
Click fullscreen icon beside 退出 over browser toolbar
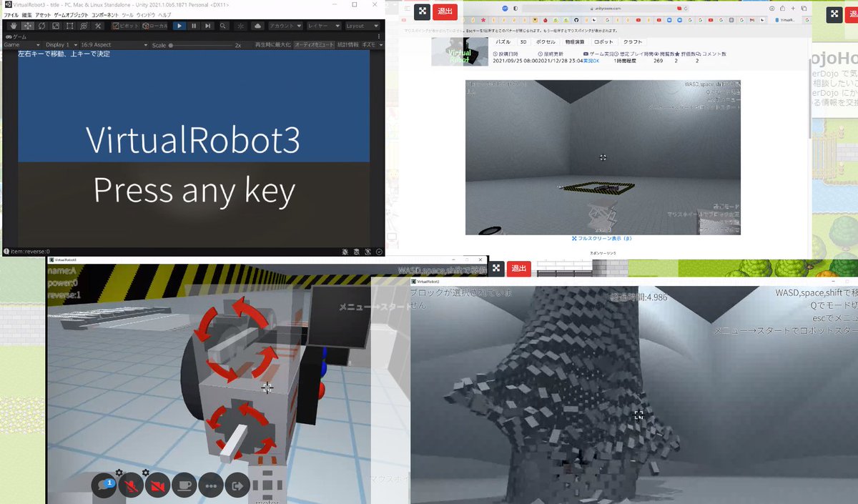tap(423, 11)
